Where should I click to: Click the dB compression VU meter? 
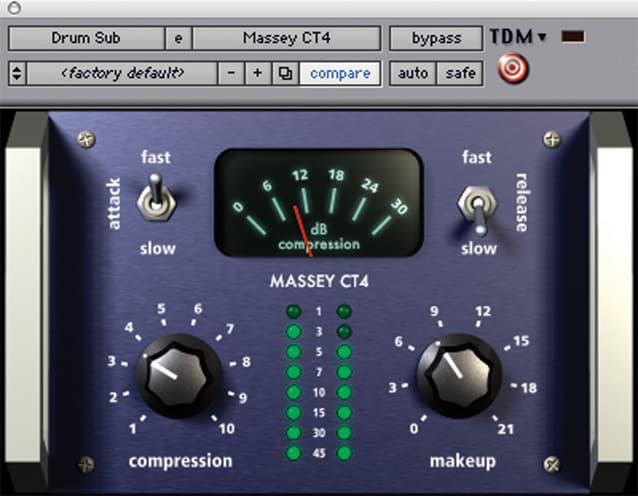pos(319,203)
